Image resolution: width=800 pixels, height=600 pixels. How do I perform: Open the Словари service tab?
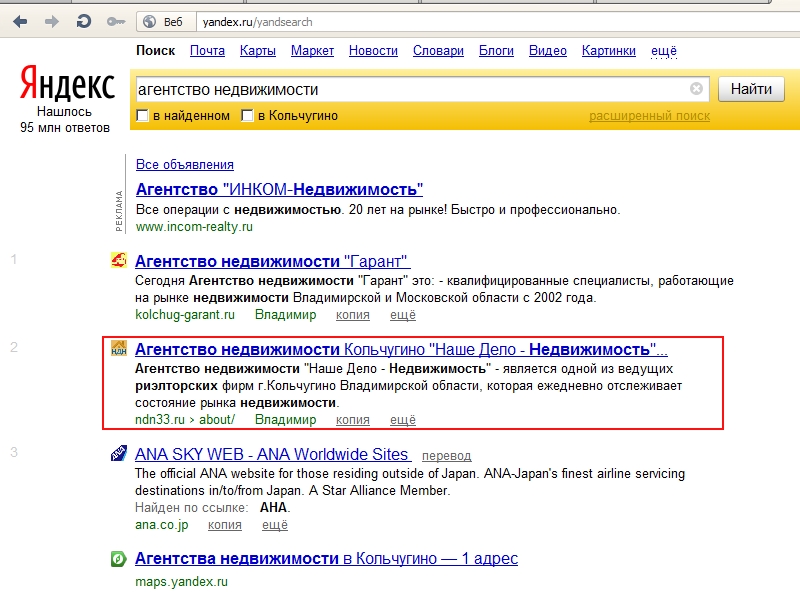[x=438, y=51]
